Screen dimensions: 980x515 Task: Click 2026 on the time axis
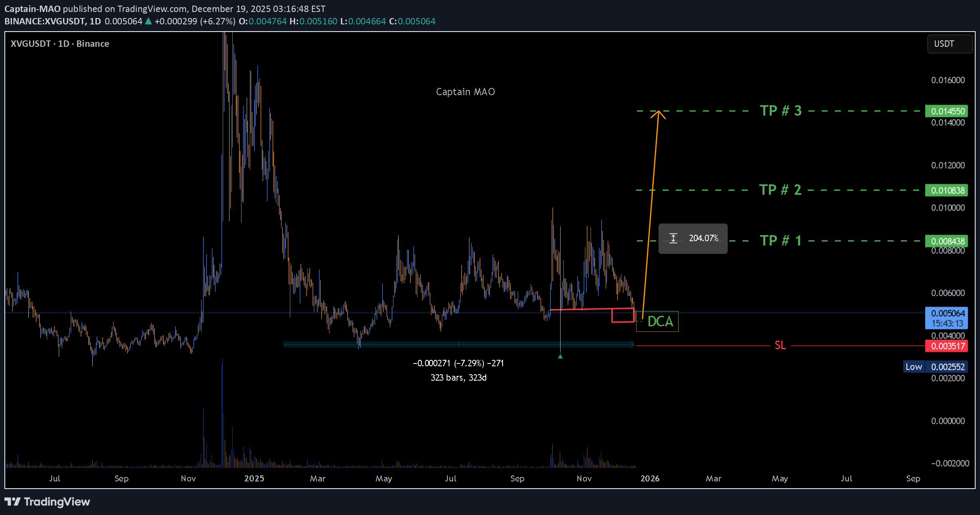651,478
